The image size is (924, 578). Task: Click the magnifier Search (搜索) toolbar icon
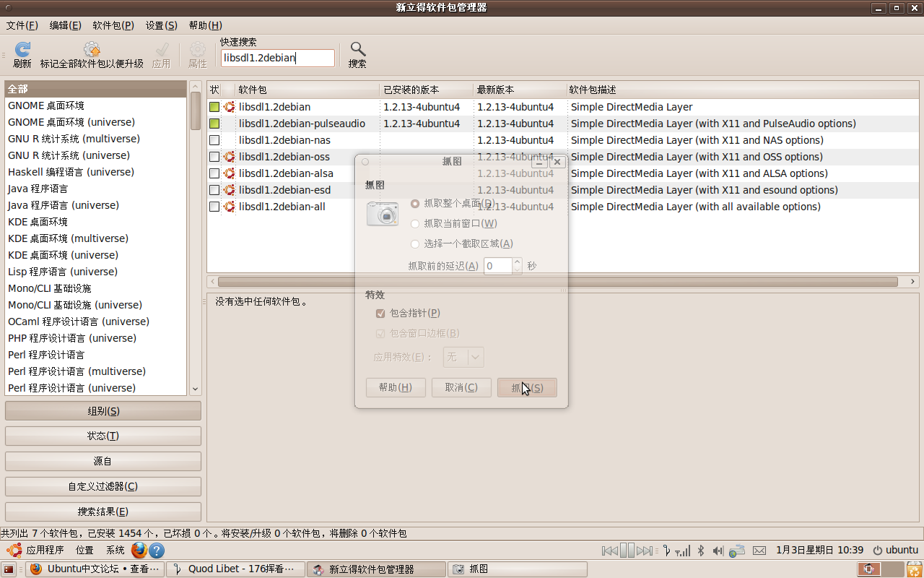(357, 49)
